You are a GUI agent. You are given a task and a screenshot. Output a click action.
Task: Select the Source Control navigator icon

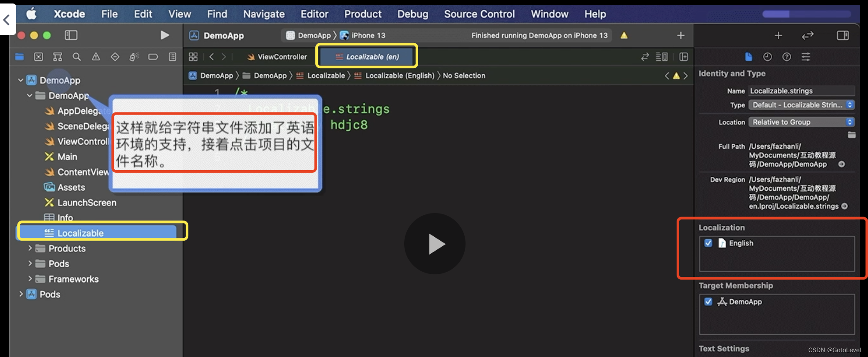[x=39, y=56]
